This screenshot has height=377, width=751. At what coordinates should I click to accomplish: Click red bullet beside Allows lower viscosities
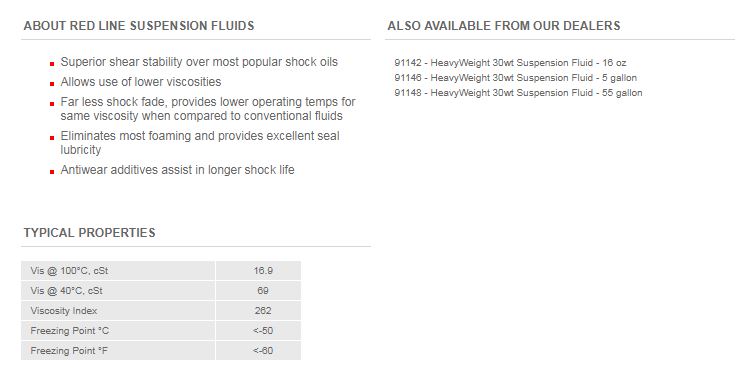point(52,84)
